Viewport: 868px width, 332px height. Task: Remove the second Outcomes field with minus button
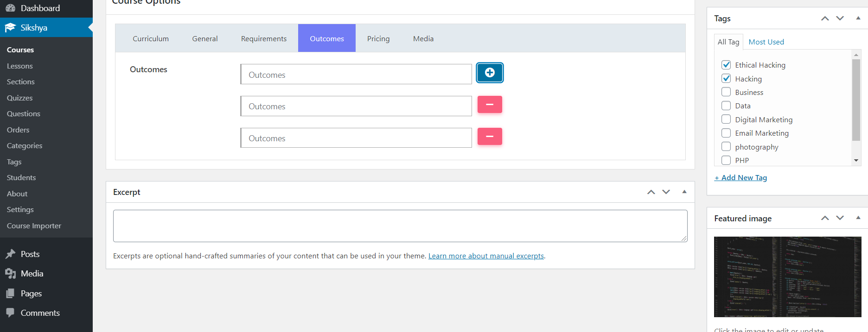490,105
